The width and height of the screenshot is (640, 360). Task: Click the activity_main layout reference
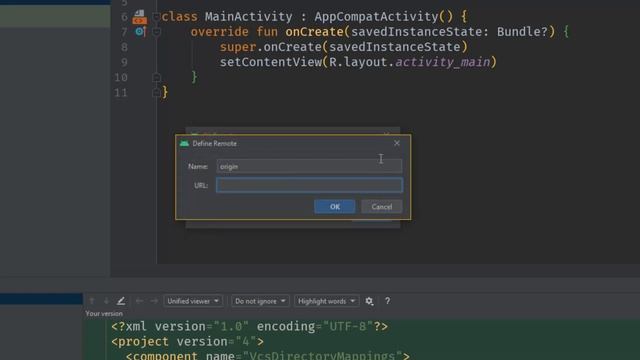pos(442,62)
